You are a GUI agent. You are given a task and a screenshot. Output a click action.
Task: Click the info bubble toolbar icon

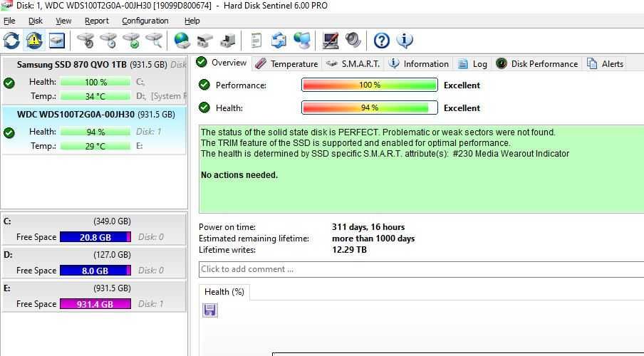tap(405, 41)
